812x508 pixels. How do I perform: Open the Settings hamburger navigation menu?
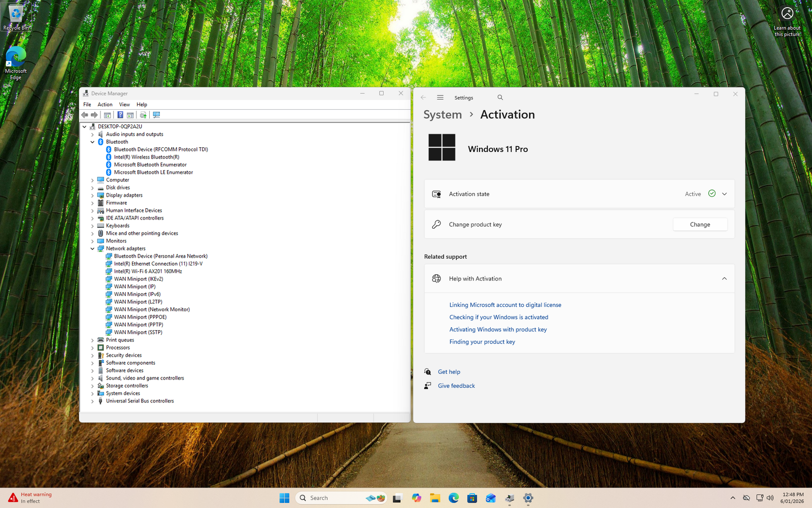pos(440,98)
